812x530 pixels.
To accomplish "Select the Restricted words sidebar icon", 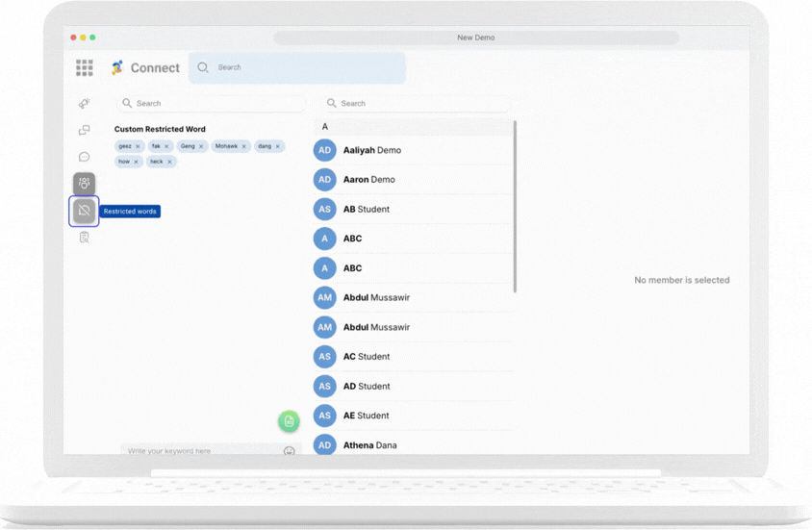I will point(85,211).
